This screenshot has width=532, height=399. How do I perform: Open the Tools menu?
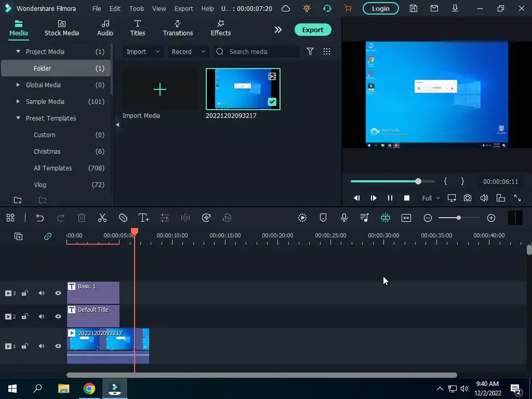click(x=137, y=8)
